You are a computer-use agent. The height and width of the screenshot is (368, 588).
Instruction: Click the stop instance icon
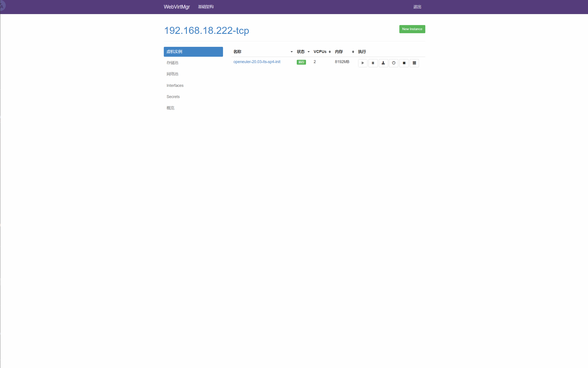click(x=404, y=63)
